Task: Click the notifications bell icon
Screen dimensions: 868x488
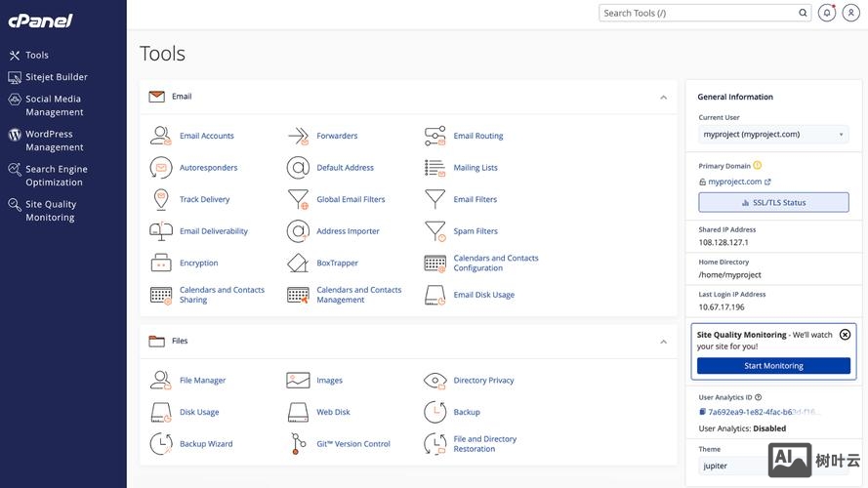Action: click(x=827, y=13)
